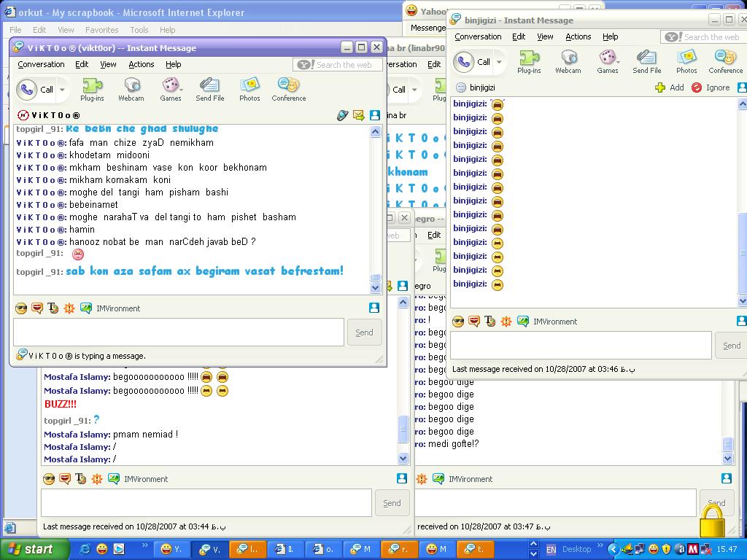Open the Favorites menu in Internet Explorer

click(x=102, y=30)
